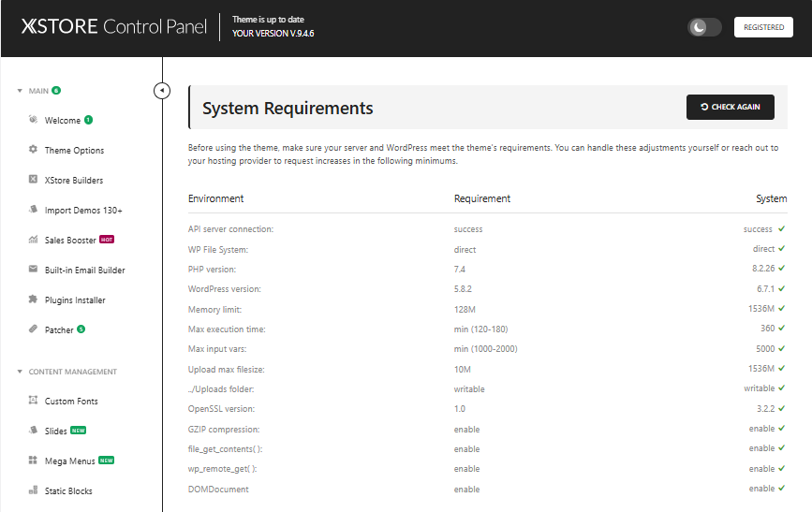Click the green count badge beside Patcher

point(81,329)
